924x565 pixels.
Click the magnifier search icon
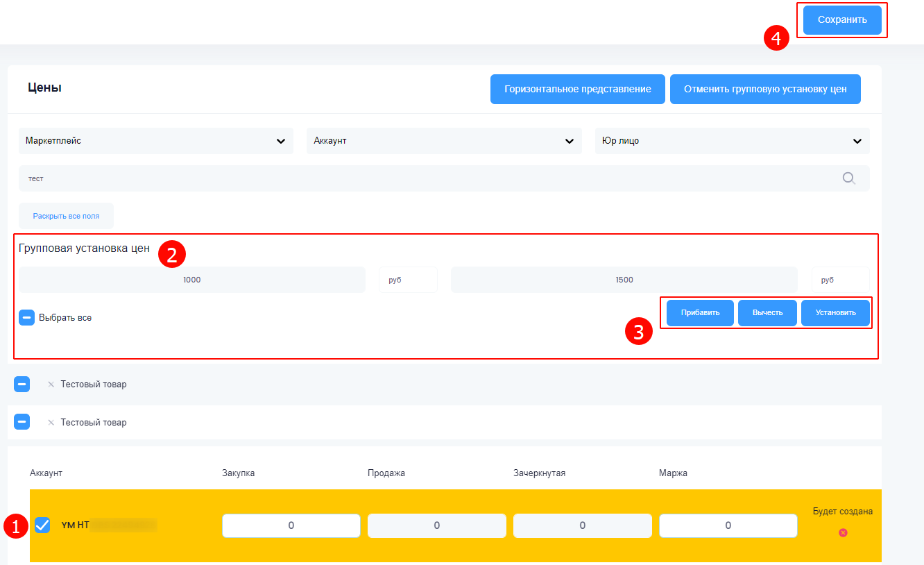click(848, 178)
